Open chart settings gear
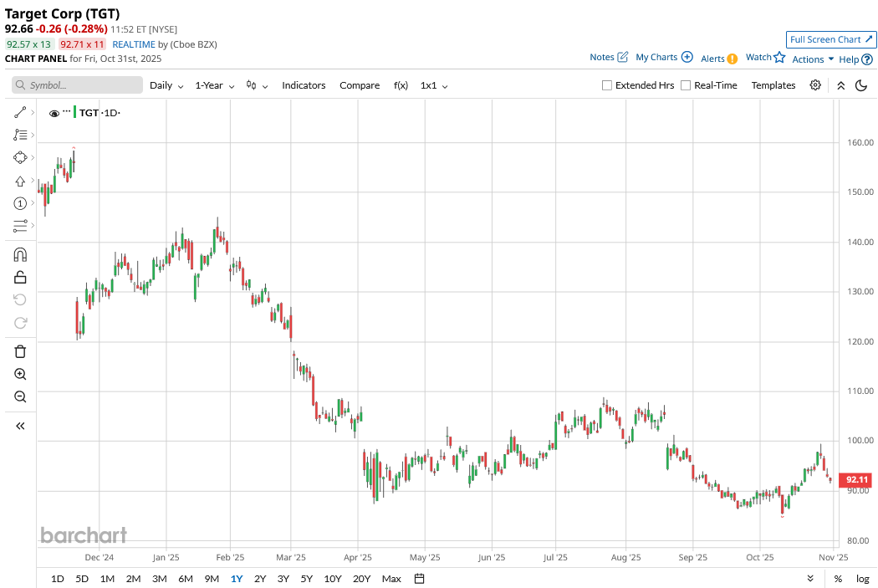Screen dimensions: 878x588 pos(815,85)
